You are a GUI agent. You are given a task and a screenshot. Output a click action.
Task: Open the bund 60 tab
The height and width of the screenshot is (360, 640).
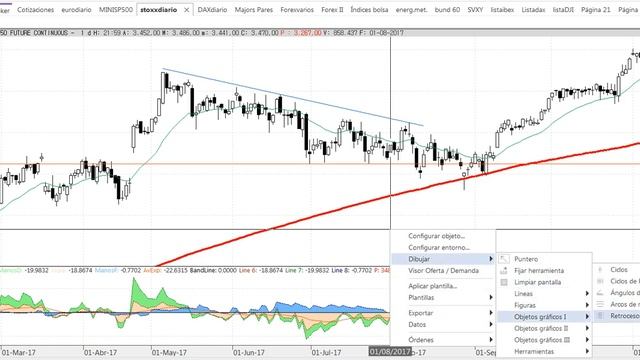(x=447, y=9)
